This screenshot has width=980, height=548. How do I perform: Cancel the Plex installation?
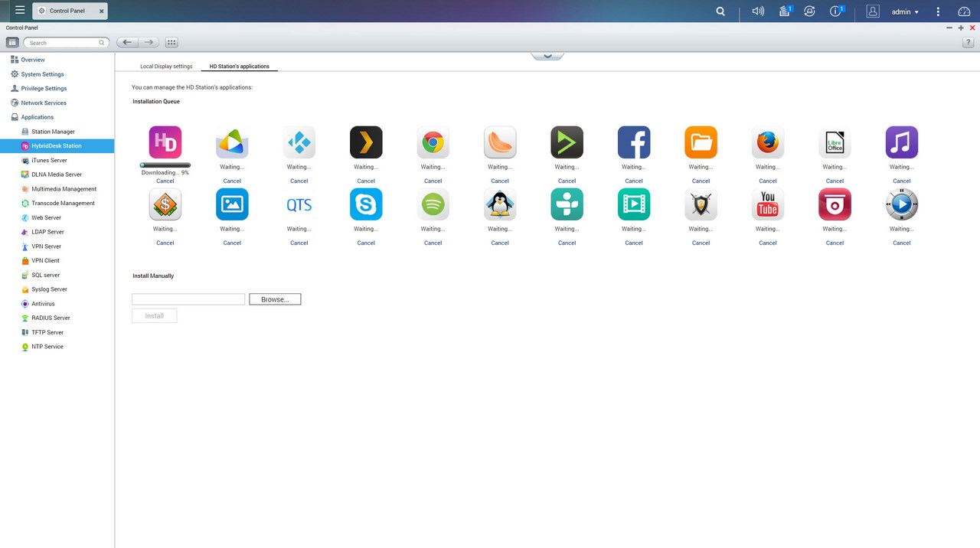pos(366,181)
